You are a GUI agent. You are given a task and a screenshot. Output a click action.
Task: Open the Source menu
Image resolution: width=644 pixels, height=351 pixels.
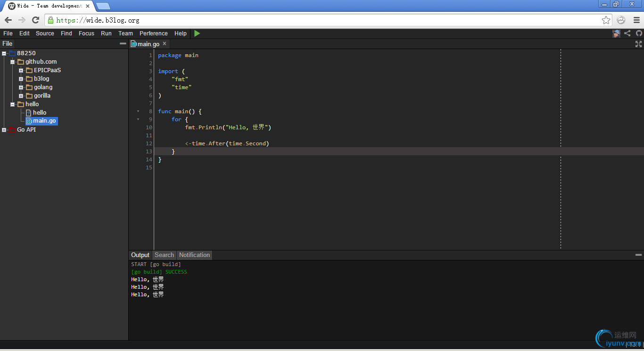[x=45, y=33]
